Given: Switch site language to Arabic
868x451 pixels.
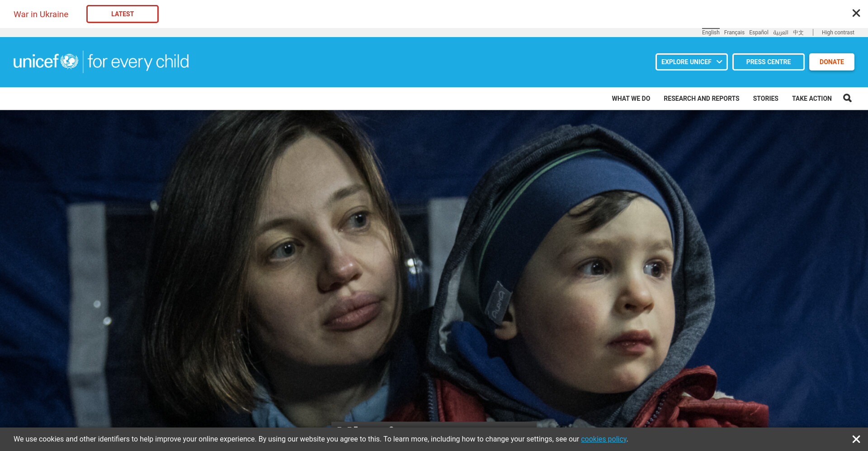Looking at the screenshot, I should pos(780,33).
